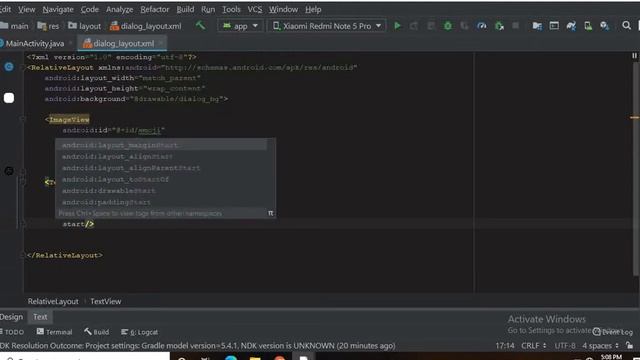
Task: Open the Logcat tool window
Action: pyautogui.click(x=140, y=332)
